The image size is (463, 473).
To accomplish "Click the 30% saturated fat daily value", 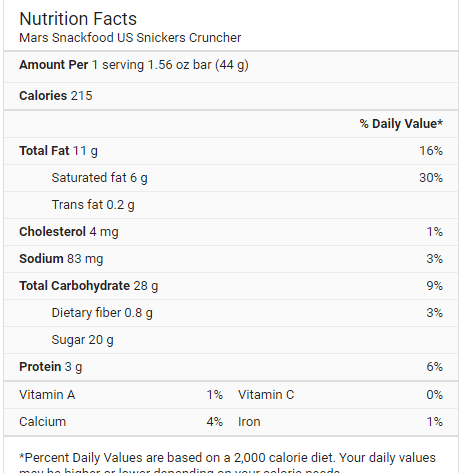I will 431,178.
